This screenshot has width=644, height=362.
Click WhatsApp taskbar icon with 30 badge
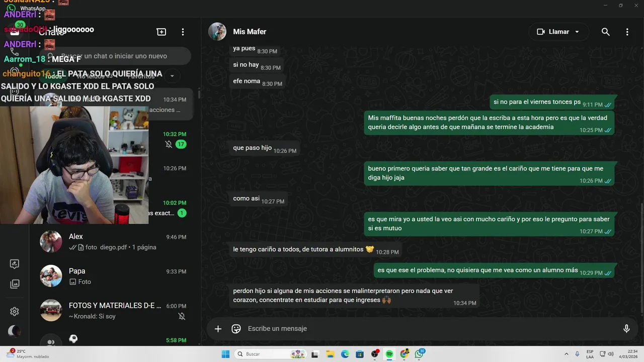(x=420, y=354)
